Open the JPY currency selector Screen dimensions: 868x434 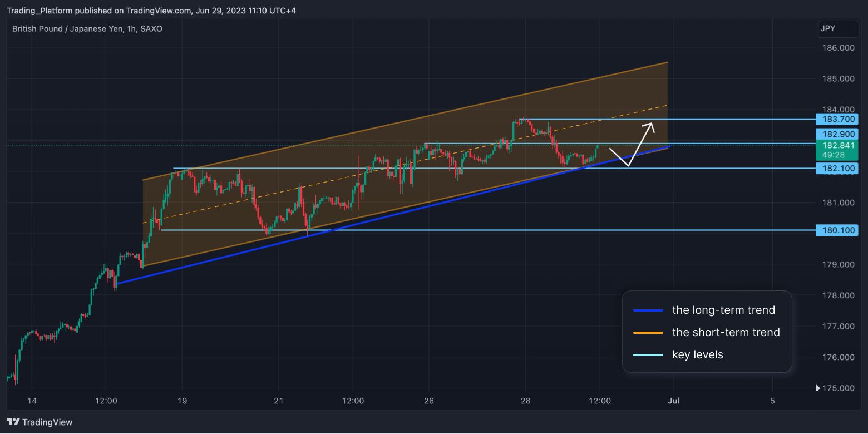pos(839,29)
